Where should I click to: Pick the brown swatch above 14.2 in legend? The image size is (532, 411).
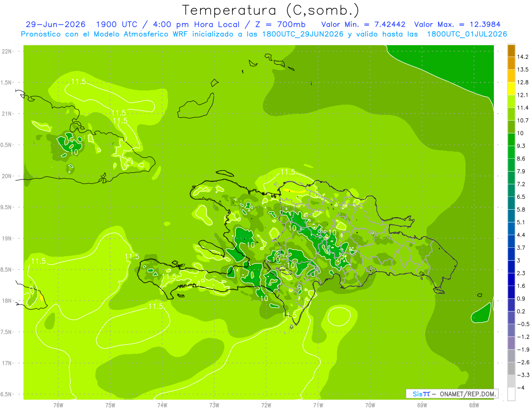[511, 51]
